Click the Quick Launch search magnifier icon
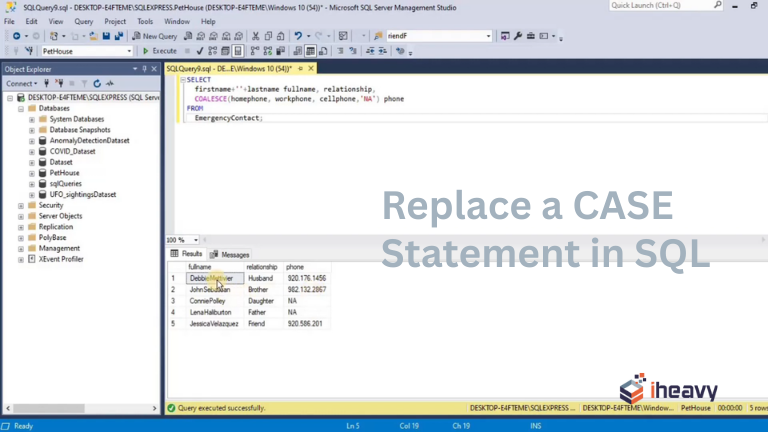The width and height of the screenshot is (768, 432). click(x=718, y=5)
